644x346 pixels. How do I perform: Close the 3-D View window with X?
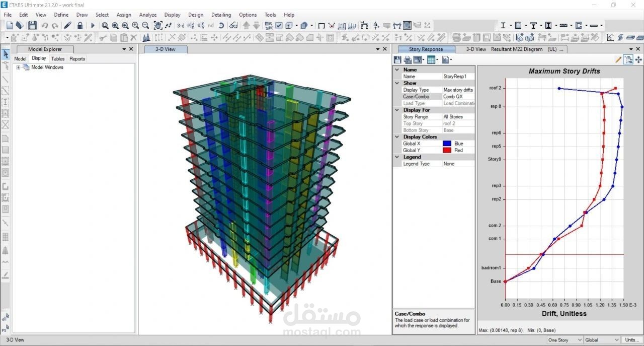386,49
